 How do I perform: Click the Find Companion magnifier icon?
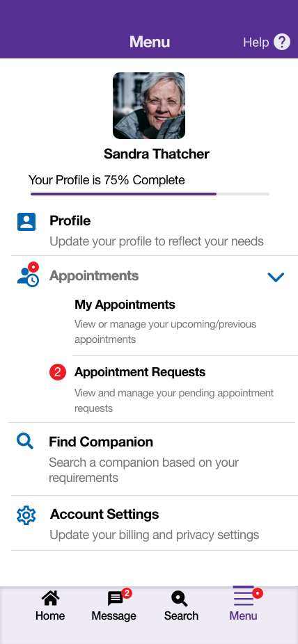(x=25, y=442)
